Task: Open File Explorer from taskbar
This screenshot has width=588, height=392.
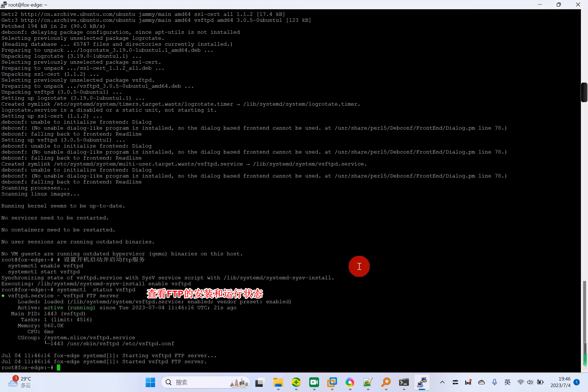Action: point(278,382)
